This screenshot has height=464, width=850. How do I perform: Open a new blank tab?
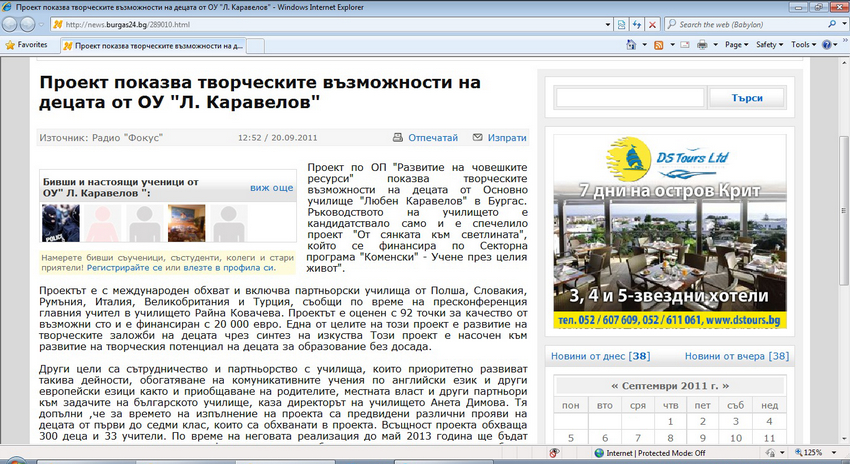click(255, 46)
